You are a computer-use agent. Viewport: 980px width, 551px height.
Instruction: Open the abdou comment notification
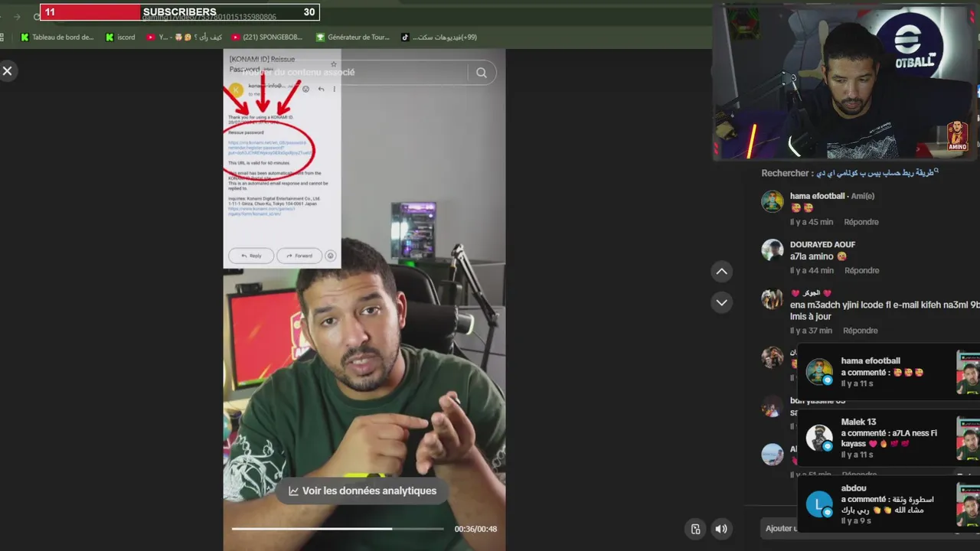point(888,504)
